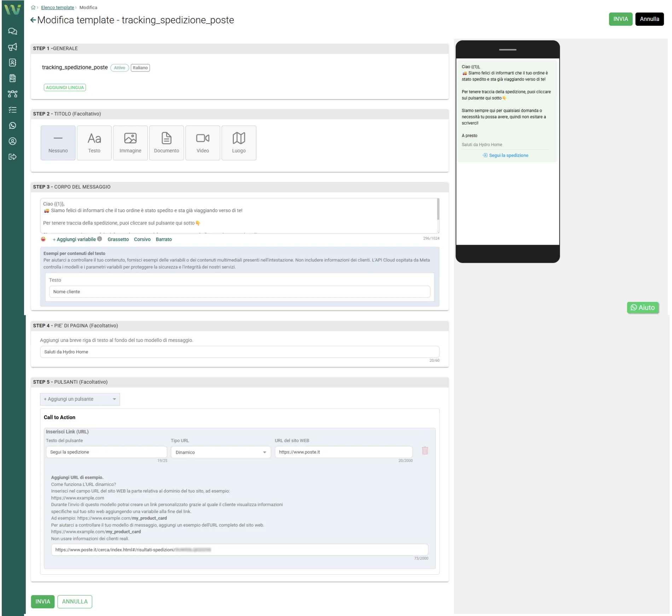
Task: Click the AGGIUNGI LINGUA button
Action: point(65,87)
